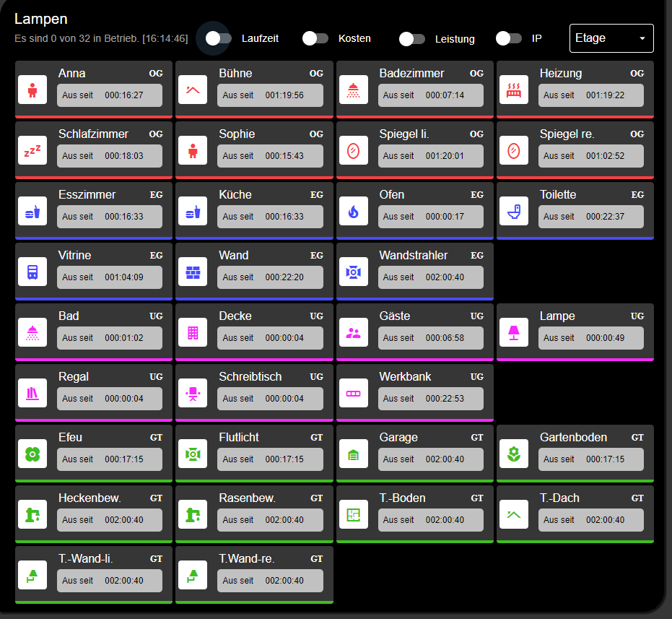Turn on the Leistung switch
Image resolution: width=672 pixels, height=619 pixels.
[411, 38]
